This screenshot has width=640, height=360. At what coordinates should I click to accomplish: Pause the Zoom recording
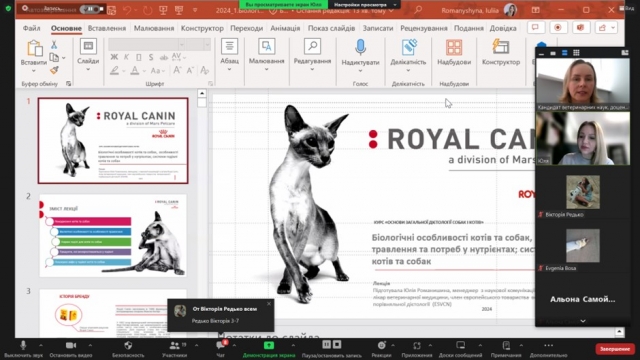(327, 344)
